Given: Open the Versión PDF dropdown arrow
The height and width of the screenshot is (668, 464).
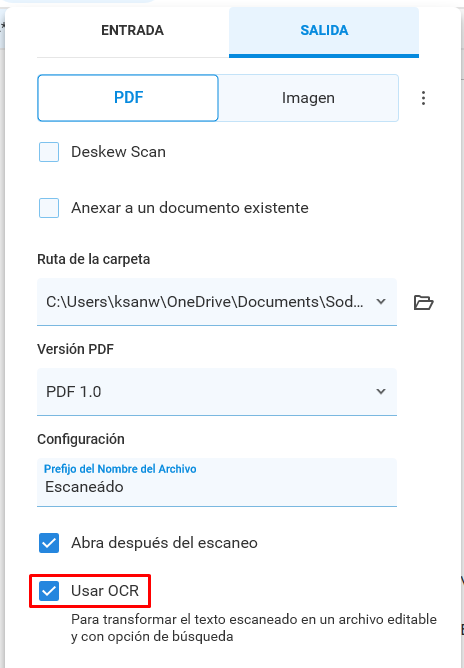Looking at the screenshot, I should coord(381,392).
